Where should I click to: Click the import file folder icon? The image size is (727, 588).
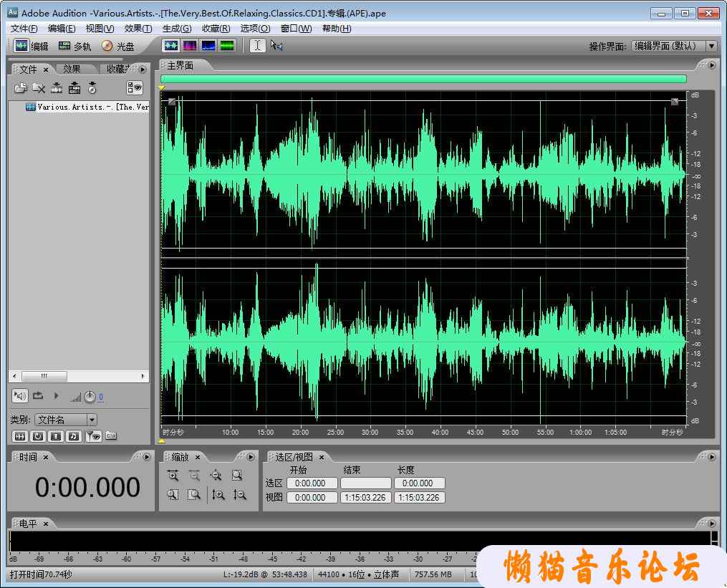(x=21, y=88)
